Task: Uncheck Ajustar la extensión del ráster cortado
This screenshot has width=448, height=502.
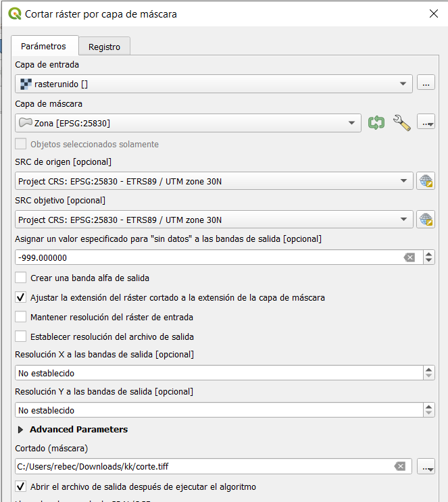Action: [21, 297]
